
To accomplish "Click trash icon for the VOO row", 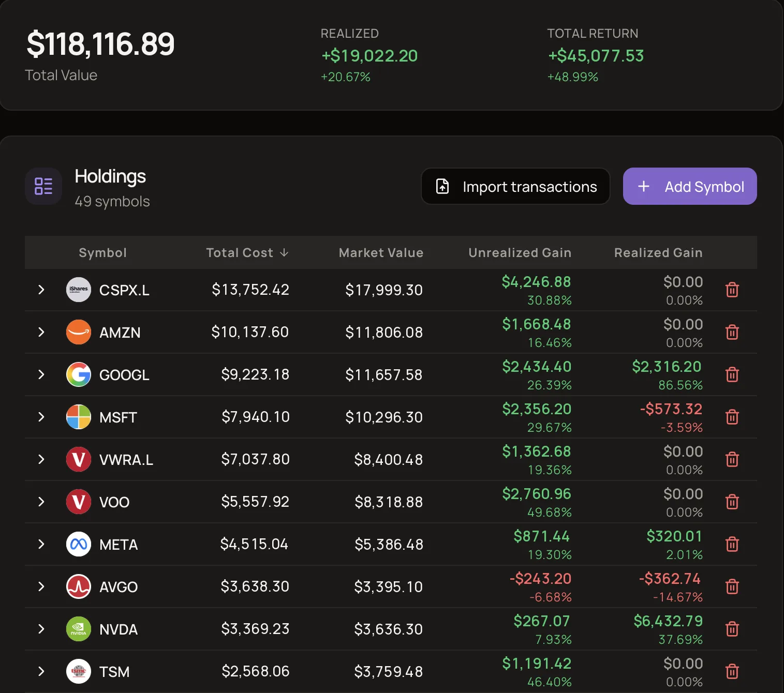I will [732, 502].
